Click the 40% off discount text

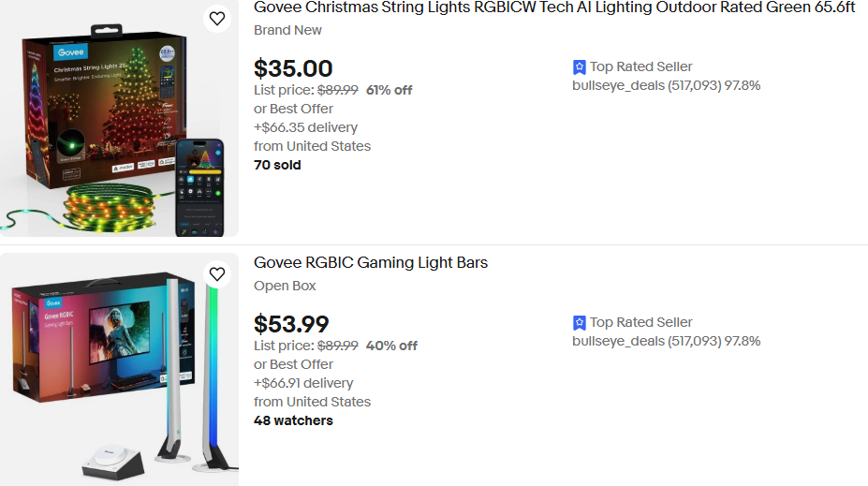click(391, 346)
